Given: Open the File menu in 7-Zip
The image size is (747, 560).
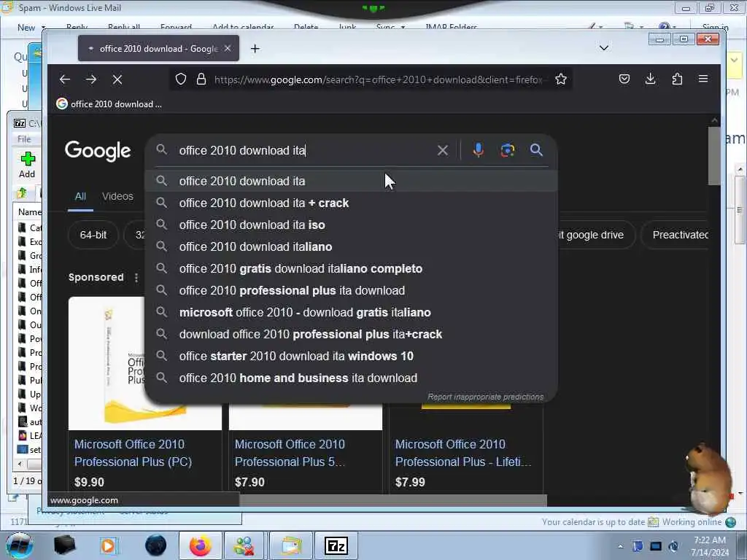Looking at the screenshot, I should (24, 139).
